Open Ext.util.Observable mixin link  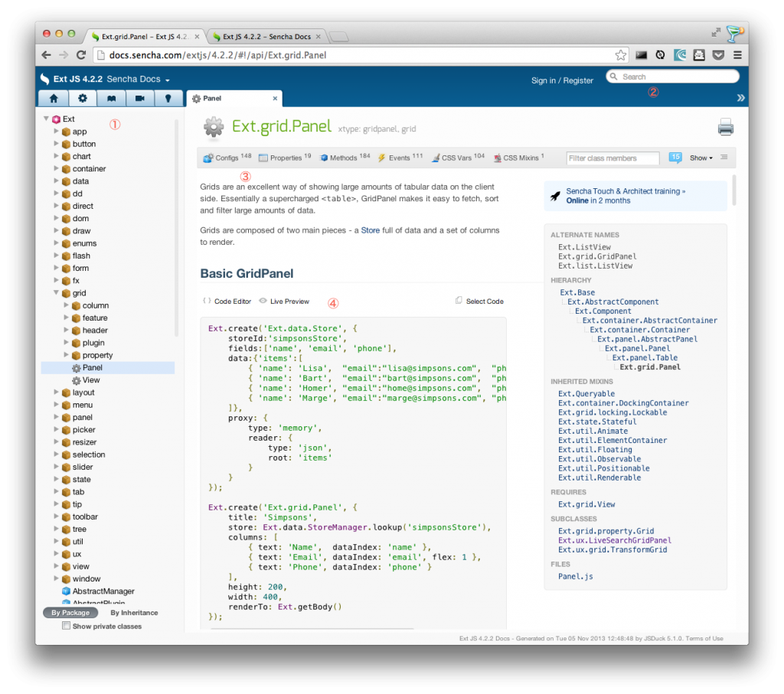pos(599,459)
